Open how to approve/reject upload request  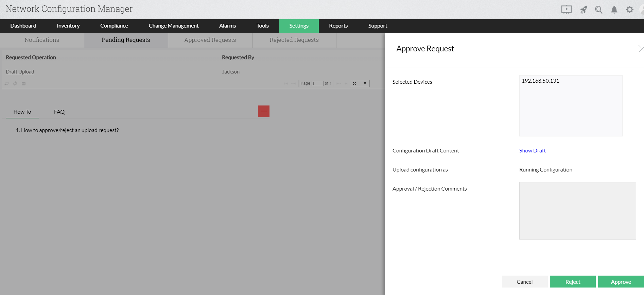(x=70, y=130)
